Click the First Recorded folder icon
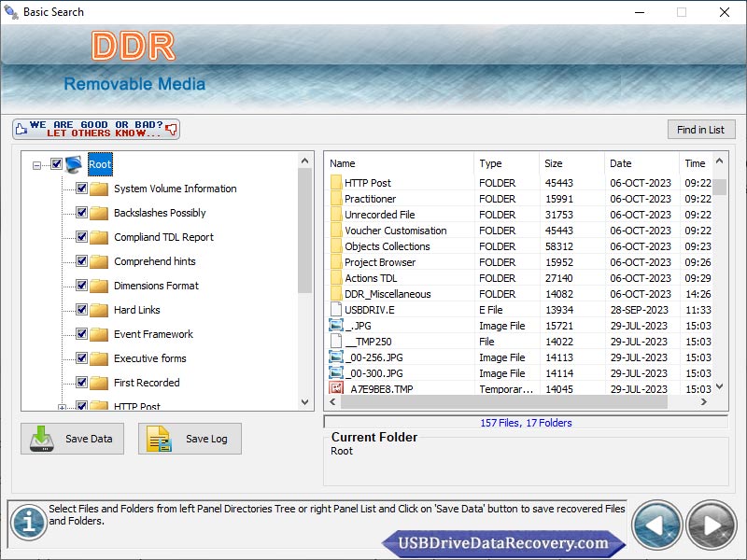 coord(99,383)
